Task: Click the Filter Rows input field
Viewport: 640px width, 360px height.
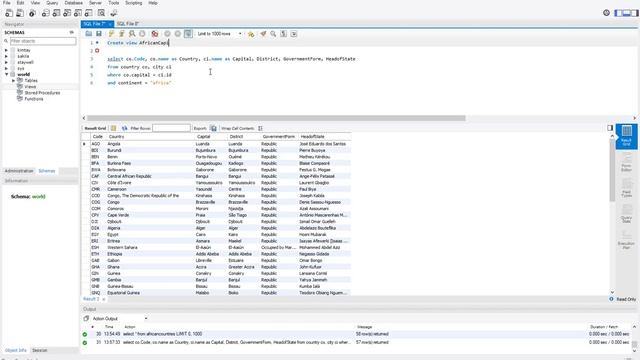Action: 171,128
